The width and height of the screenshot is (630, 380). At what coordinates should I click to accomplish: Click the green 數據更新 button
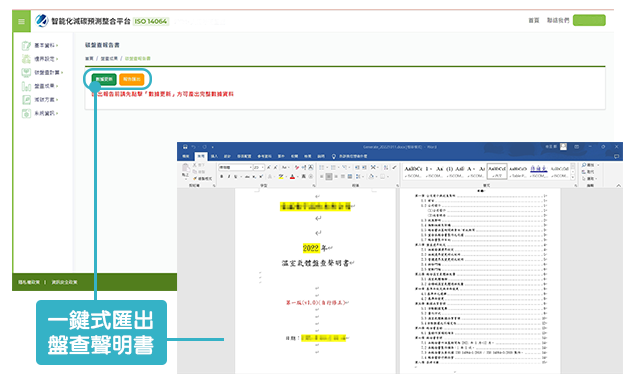click(104, 80)
